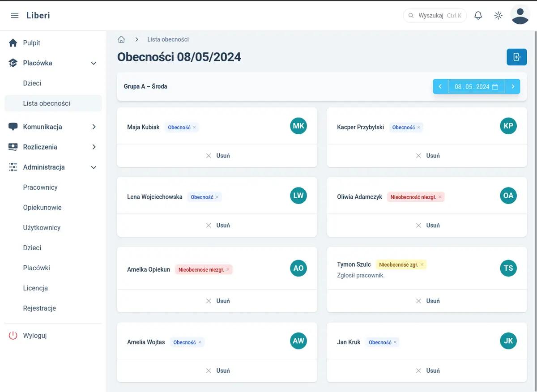This screenshot has width=537, height=392.
Task: Expand the Komunikacja sidebar section
Action: point(94,127)
